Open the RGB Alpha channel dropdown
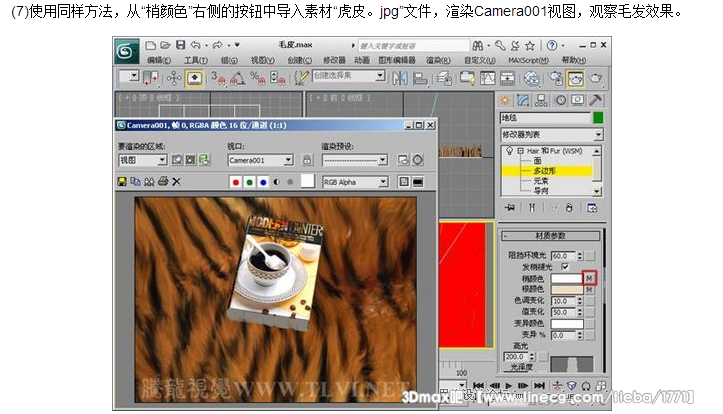 tap(355, 182)
